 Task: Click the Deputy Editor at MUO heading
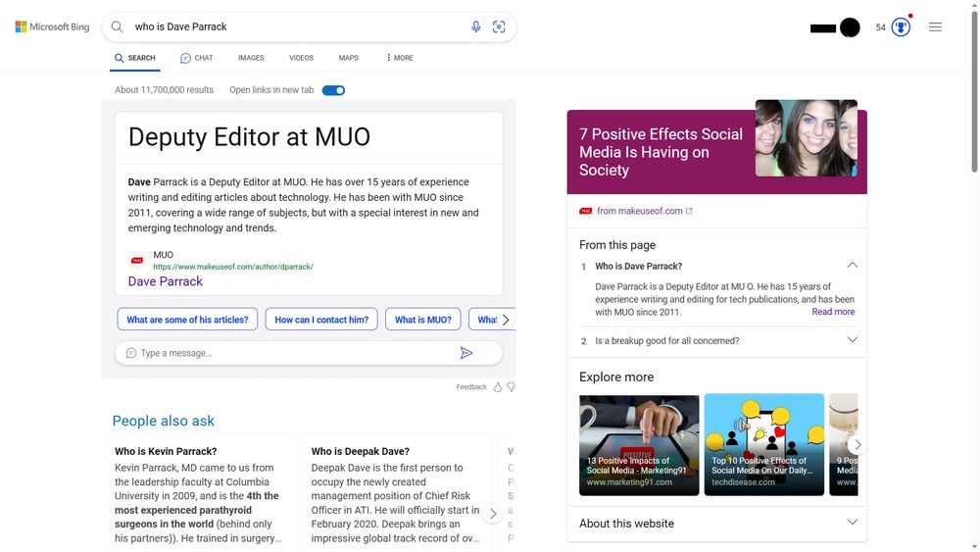point(249,137)
